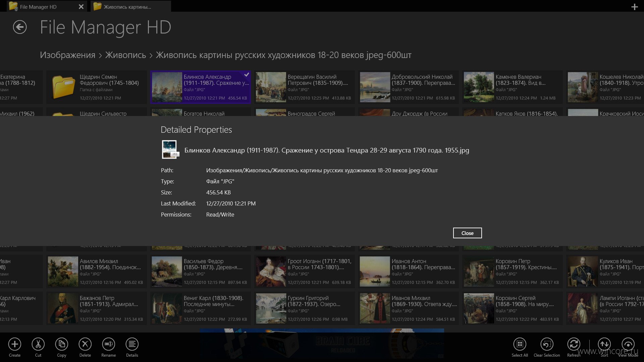
Task: Click the Read/Write permissions value
Action: point(220,215)
